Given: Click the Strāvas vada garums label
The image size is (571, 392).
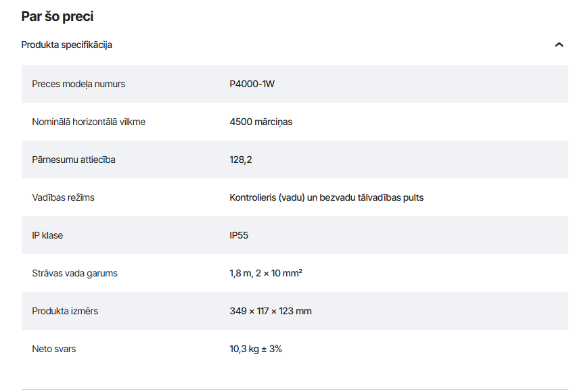Looking at the screenshot, I should point(74,273).
